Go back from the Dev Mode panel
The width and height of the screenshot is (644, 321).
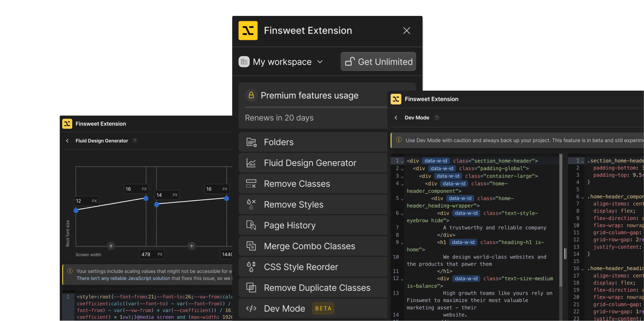[396, 118]
